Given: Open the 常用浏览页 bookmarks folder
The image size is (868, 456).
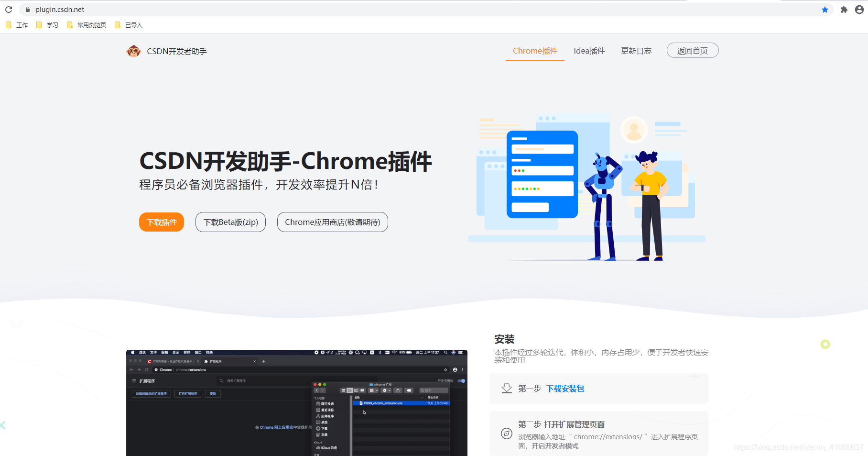Looking at the screenshot, I should click(87, 25).
